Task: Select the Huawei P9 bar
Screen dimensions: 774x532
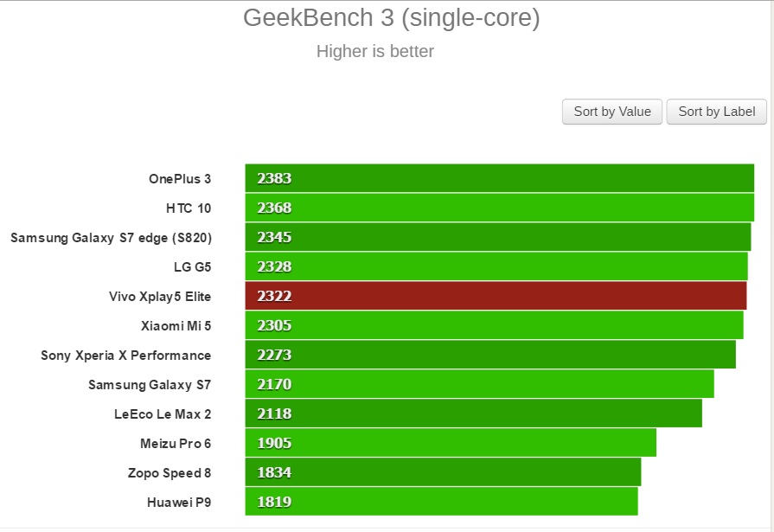Action: (x=437, y=503)
